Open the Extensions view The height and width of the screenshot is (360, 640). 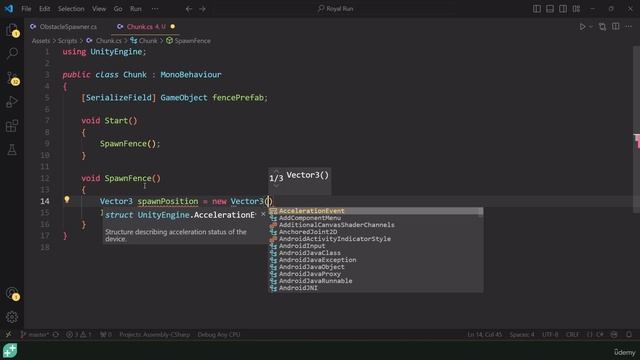(12, 126)
